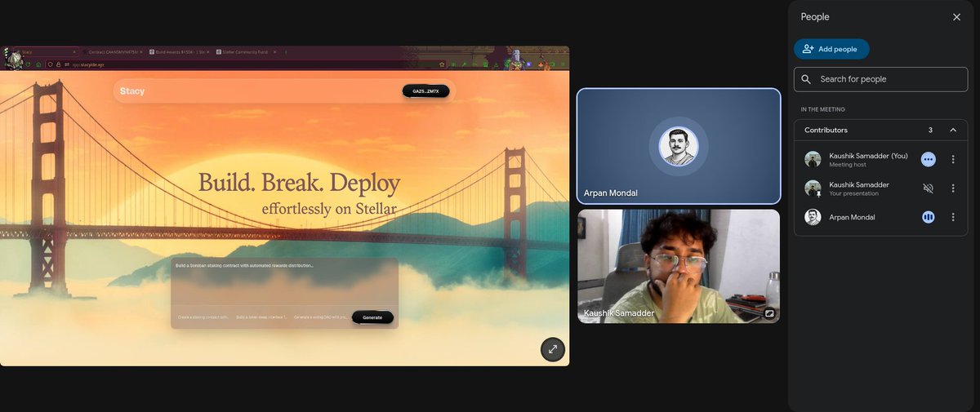The height and width of the screenshot is (412, 980).
Task: Select 'Generate a voting DAO' suggestion chip
Action: coord(320,317)
